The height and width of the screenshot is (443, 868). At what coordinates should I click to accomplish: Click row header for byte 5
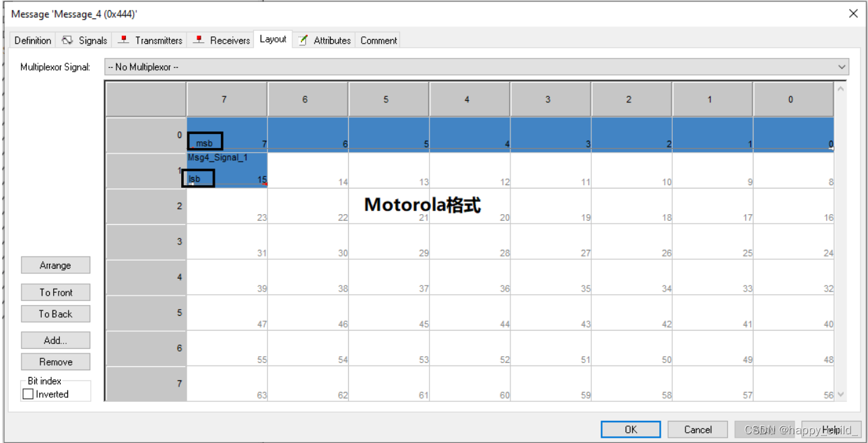[146, 312]
